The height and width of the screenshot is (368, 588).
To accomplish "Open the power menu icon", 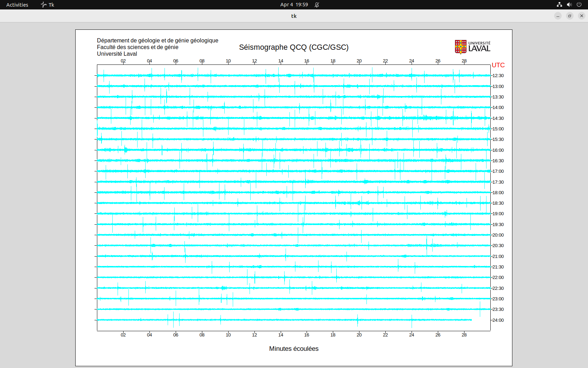I will 579,5.
